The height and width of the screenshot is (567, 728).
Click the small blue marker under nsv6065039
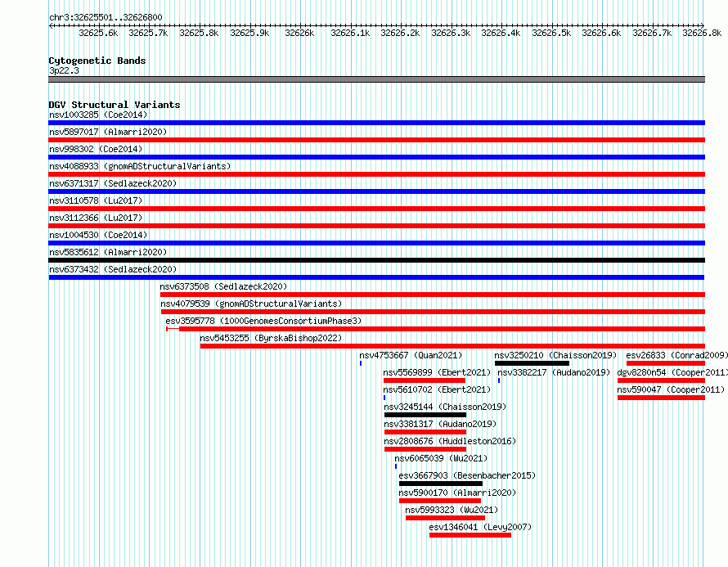click(396, 466)
